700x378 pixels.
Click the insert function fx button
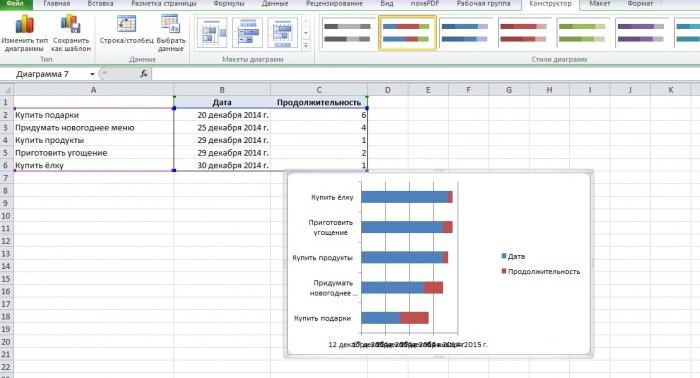click(143, 74)
